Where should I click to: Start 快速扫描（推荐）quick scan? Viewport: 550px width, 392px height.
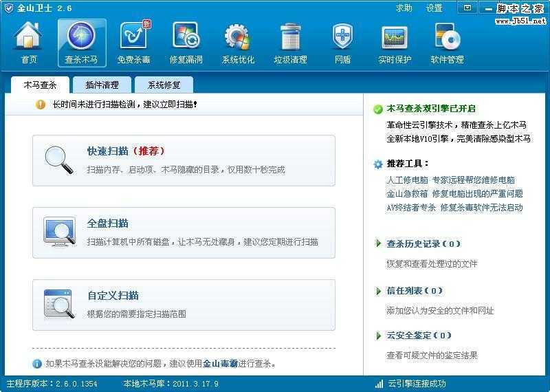pos(184,160)
